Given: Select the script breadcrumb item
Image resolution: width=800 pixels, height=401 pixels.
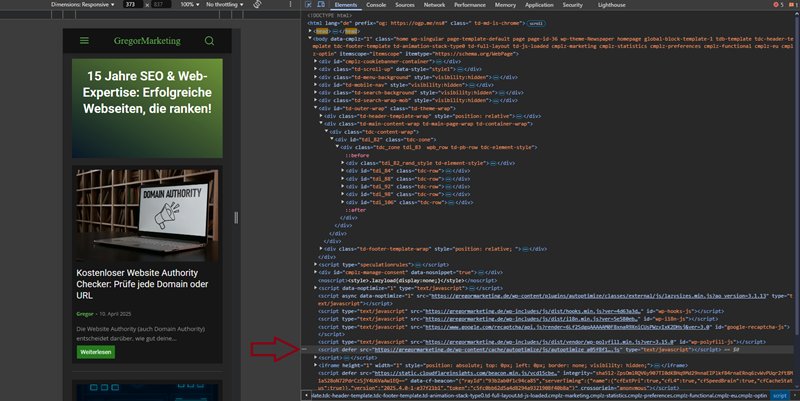Looking at the screenshot, I should click(x=779, y=395).
